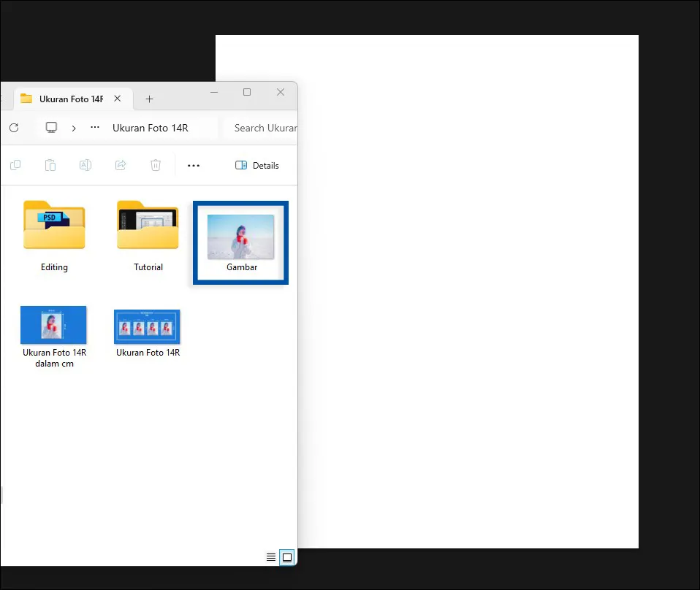The image size is (700, 590).
Task: Add a new File Explorer tab
Action: click(x=149, y=99)
